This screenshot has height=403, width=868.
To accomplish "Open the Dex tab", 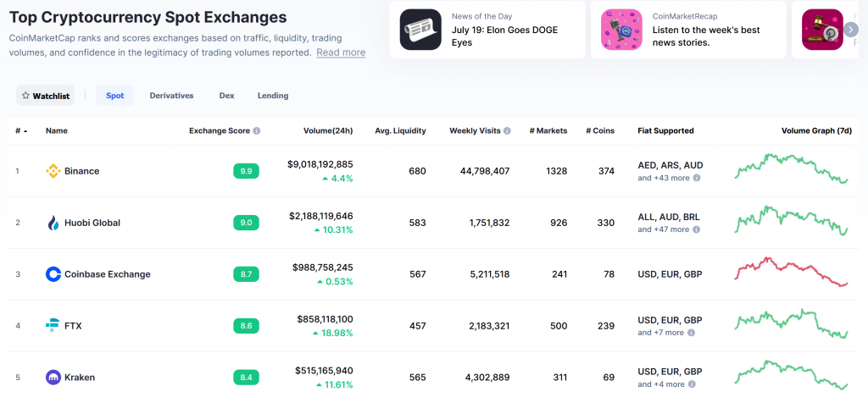I will 227,95.
